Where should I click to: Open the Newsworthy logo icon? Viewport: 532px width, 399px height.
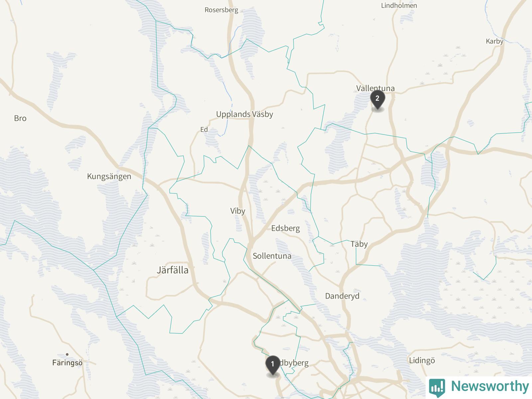point(438,387)
